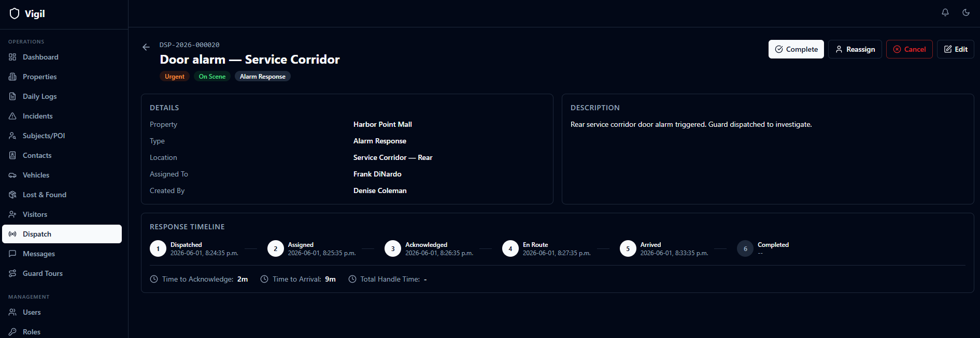Toggle dark mode moon icon
This screenshot has width=980, height=338.
point(966,12)
